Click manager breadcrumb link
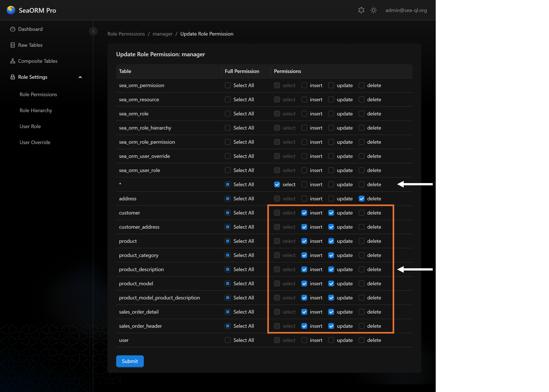Screen dimensions: 549x392 (162, 34)
